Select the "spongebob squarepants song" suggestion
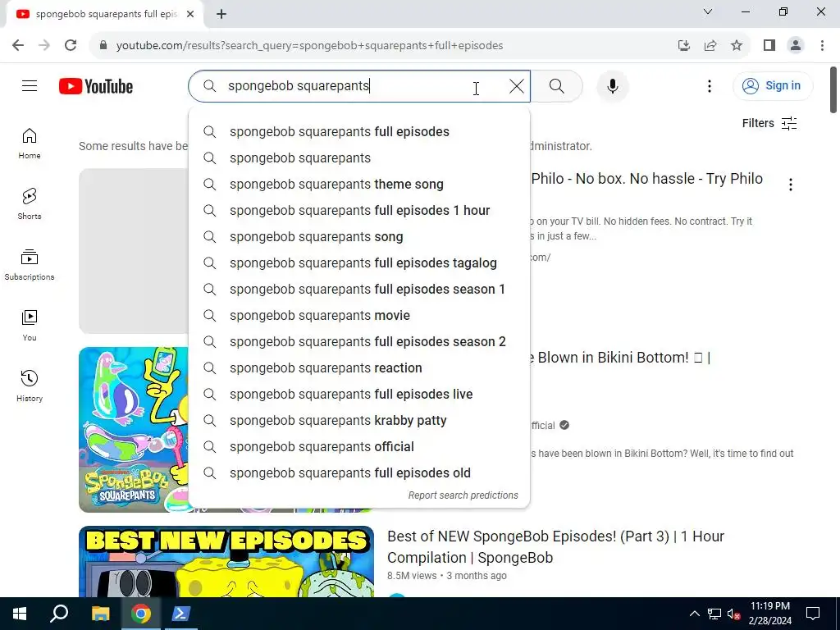The width and height of the screenshot is (840, 630). click(x=359, y=237)
